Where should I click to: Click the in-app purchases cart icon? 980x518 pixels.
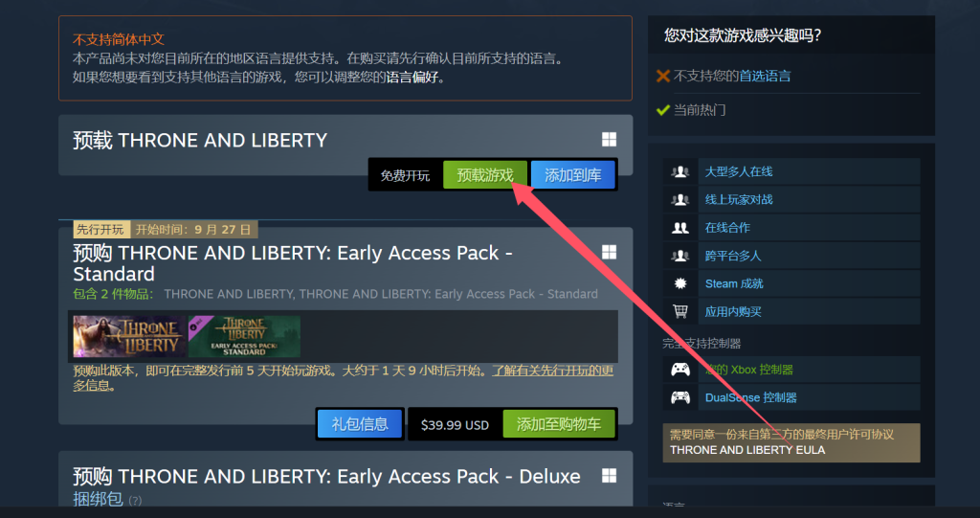coord(680,311)
